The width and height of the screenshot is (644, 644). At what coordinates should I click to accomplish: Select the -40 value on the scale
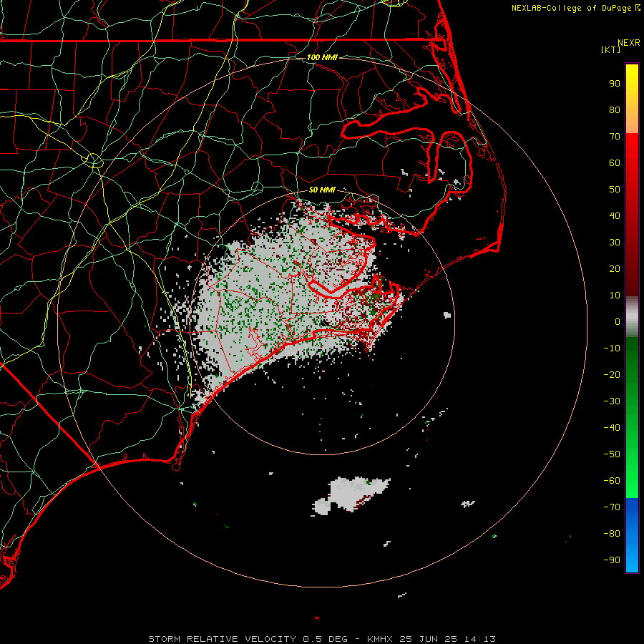(x=612, y=428)
